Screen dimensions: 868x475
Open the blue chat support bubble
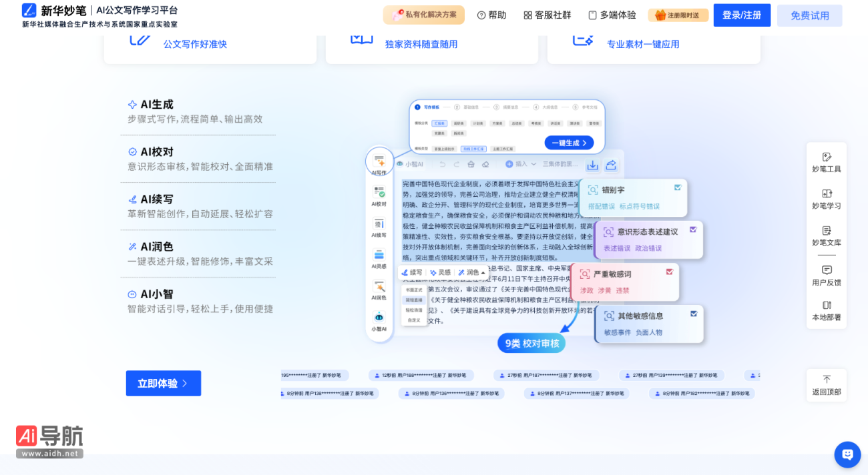[847, 454]
